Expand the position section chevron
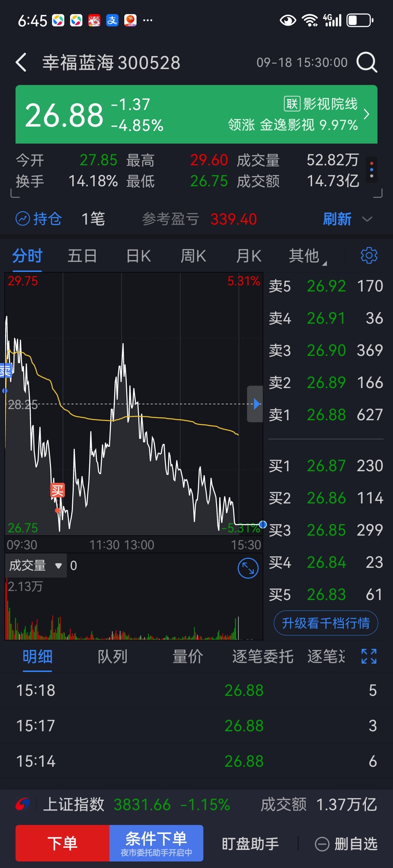 (367, 219)
